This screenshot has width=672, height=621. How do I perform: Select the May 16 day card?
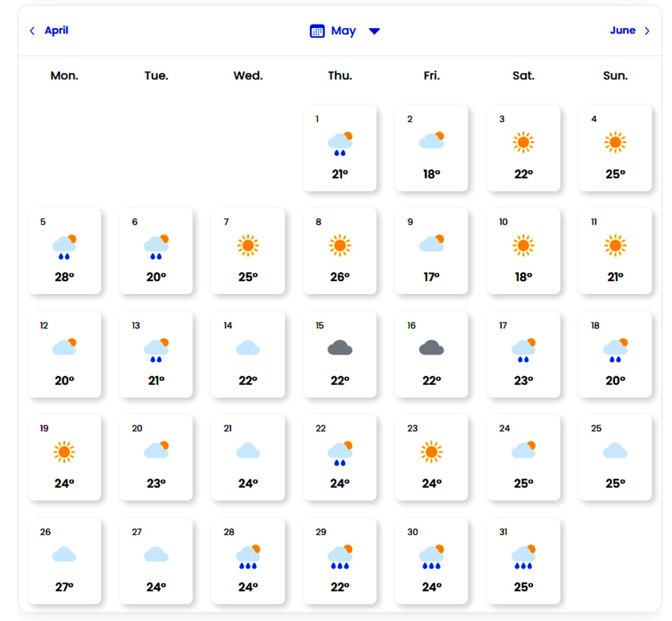432,354
